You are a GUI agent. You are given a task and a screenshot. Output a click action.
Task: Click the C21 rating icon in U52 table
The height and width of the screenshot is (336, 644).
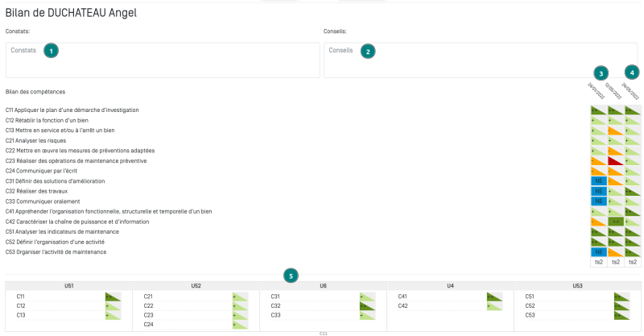pos(240,297)
